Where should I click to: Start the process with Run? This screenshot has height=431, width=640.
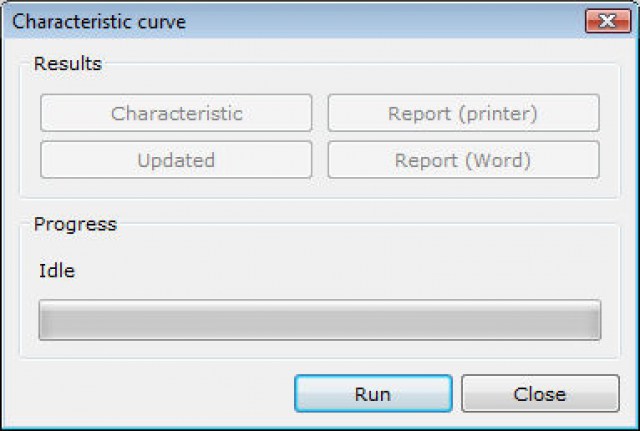click(x=372, y=394)
